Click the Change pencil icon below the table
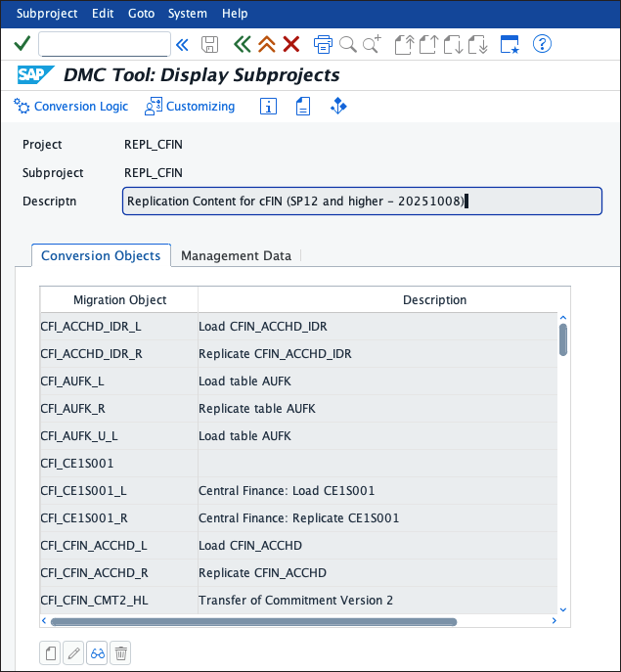The height and width of the screenshot is (672, 621). (x=73, y=653)
